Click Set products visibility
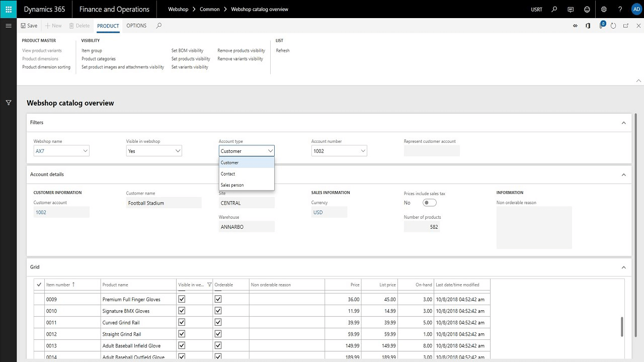The width and height of the screenshot is (644, 362). [x=191, y=59]
